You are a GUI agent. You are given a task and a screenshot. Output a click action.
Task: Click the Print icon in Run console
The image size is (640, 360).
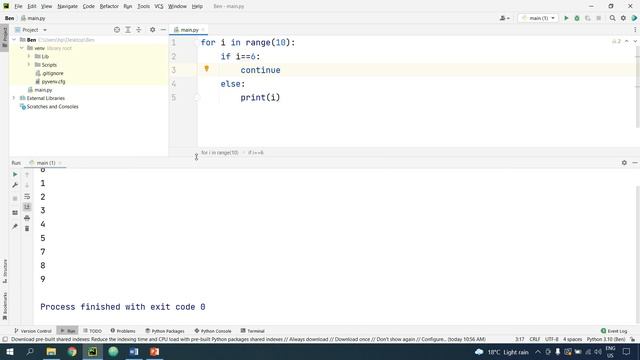pyautogui.click(x=27, y=218)
